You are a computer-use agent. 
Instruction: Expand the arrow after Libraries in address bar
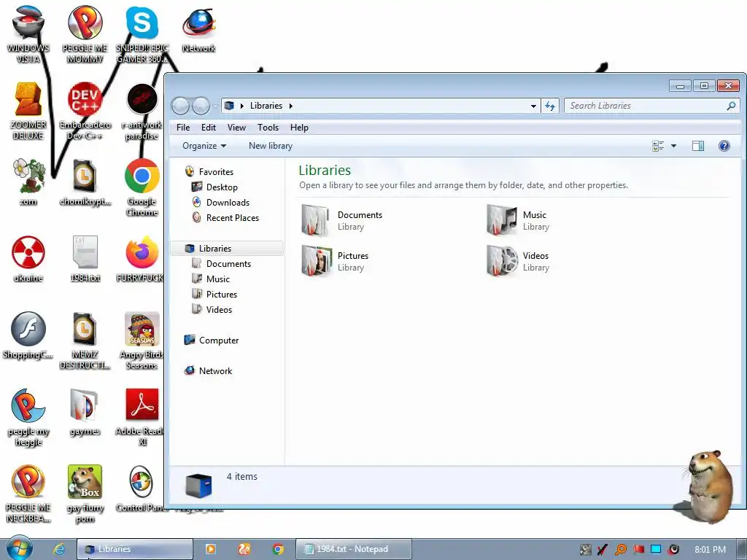(290, 106)
